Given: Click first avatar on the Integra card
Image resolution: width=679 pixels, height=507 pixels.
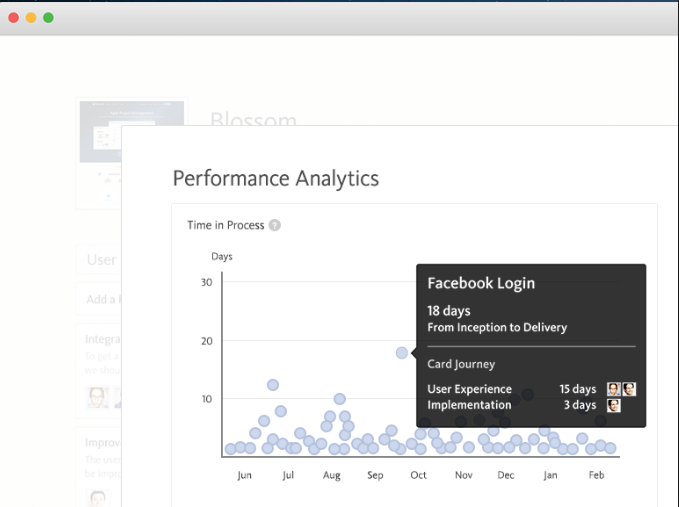Looking at the screenshot, I should pos(97,396).
